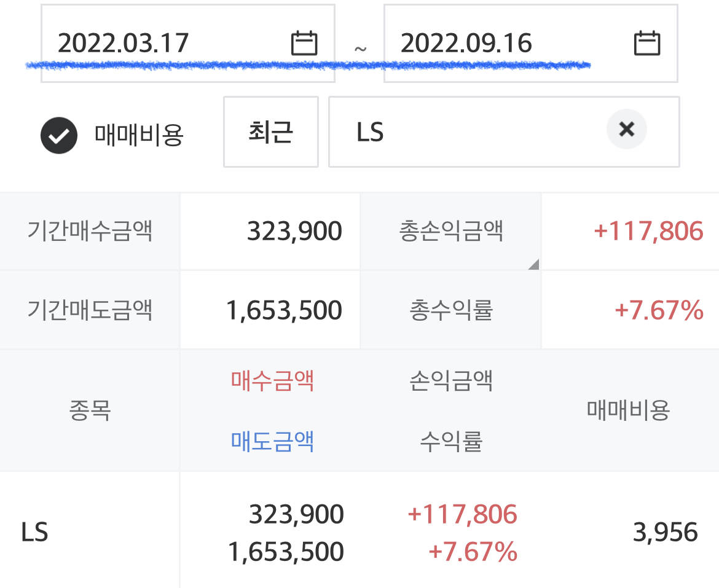Click 기간매수금액 value 323,900
The width and height of the screenshot is (719, 588).
(294, 231)
